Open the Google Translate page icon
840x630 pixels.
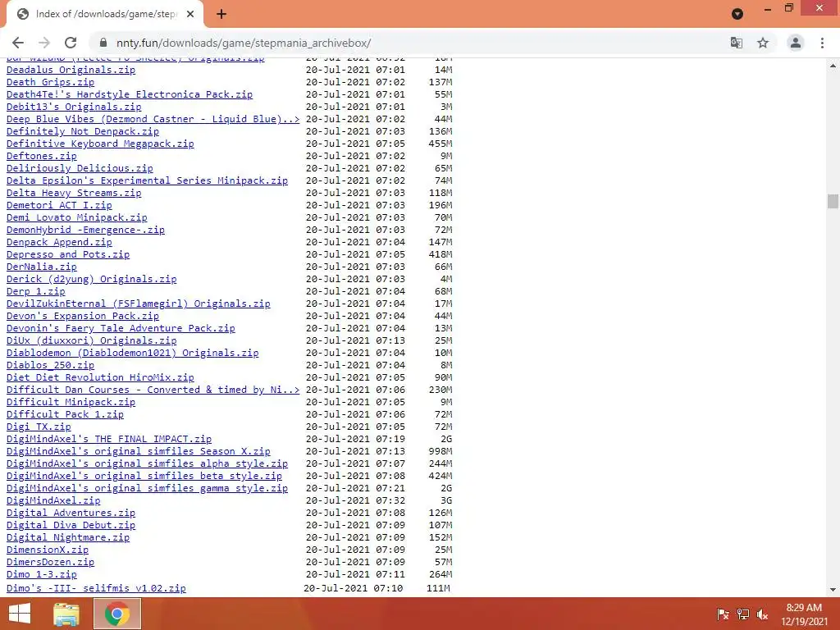[737, 43]
